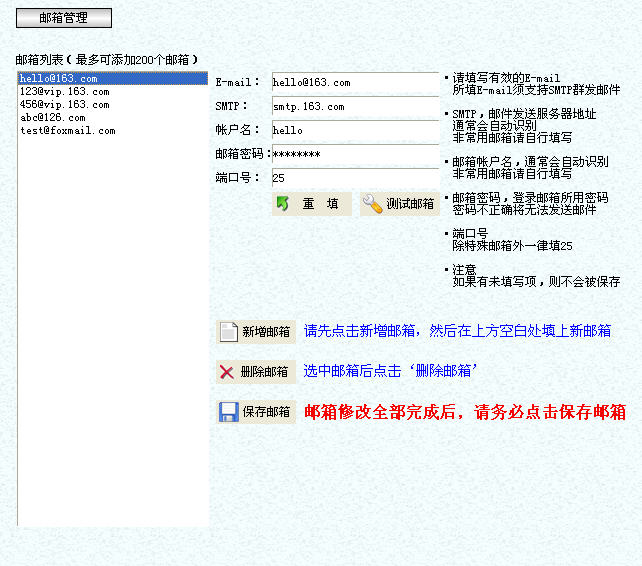The width and height of the screenshot is (642, 566).
Task: Click the 重填 button label
Action: pyautogui.click(x=320, y=204)
